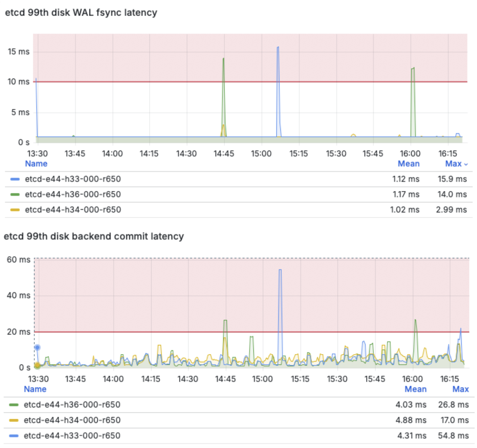Click green series swatch for h36 in WAL fsync legend
The image size is (477, 448).
click(15, 194)
